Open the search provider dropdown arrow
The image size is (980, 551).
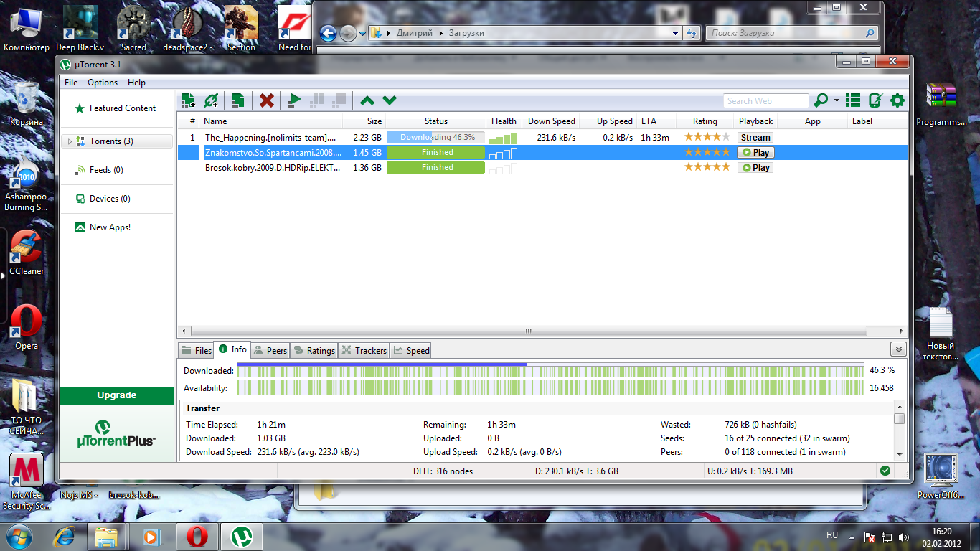837,101
